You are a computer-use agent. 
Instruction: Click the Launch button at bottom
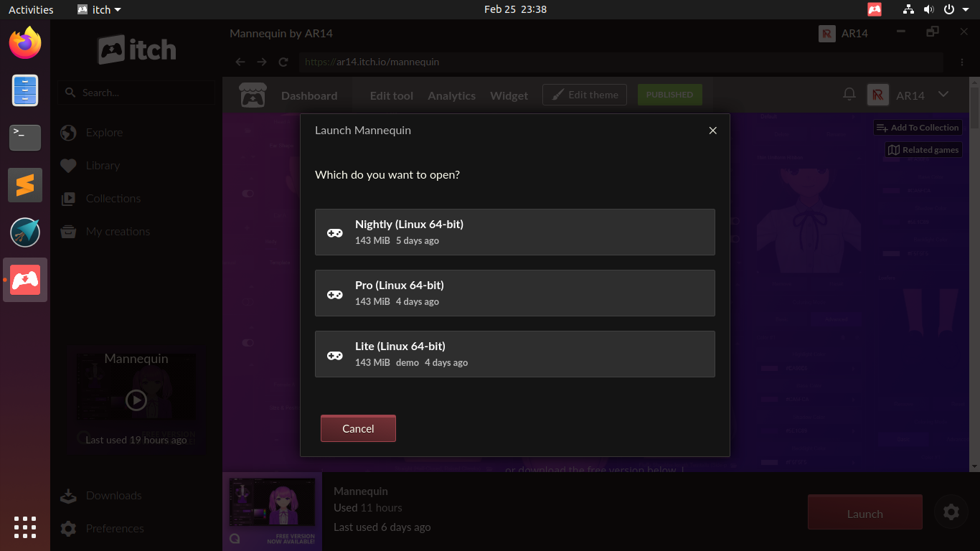click(864, 514)
